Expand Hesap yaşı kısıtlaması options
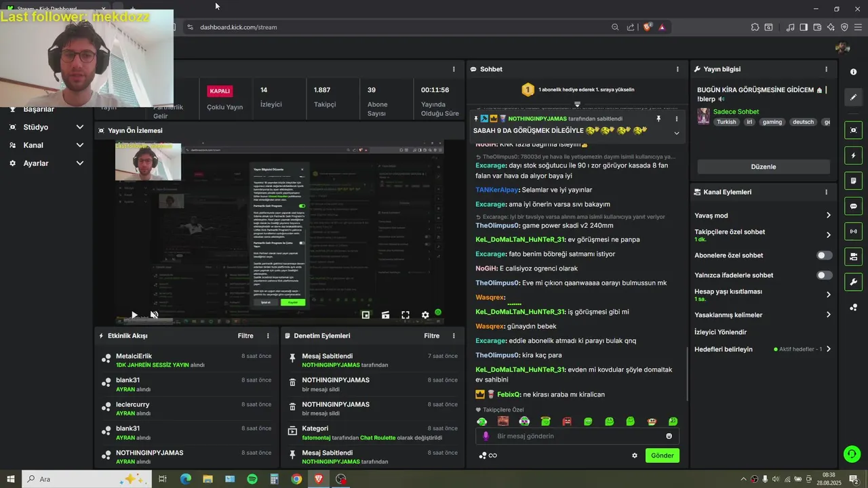Viewport: 868px width, 488px height. tap(828, 295)
